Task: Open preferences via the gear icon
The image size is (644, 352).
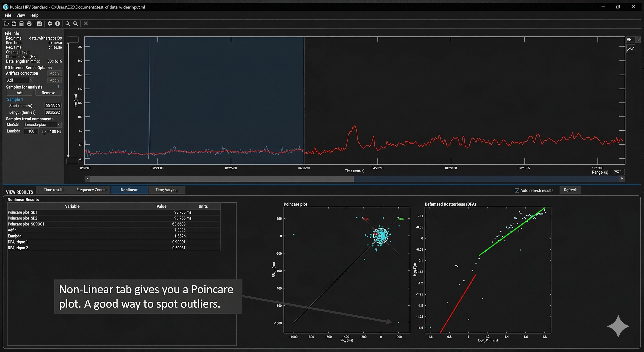Action: point(50,24)
